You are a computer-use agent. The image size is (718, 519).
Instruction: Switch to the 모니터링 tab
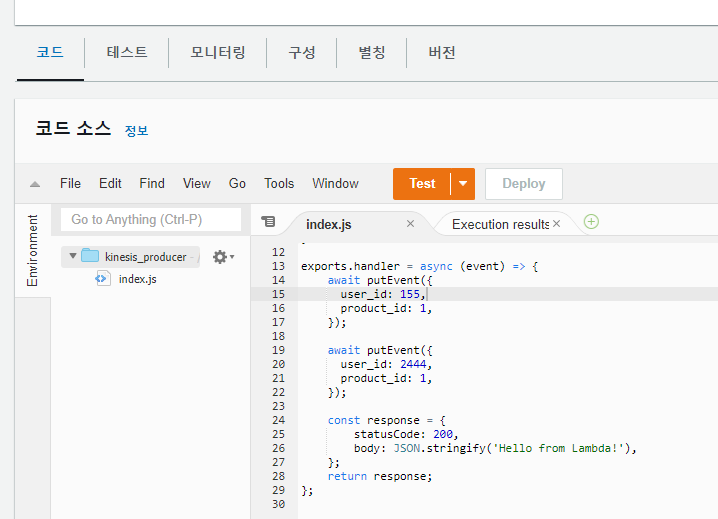(218, 52)
